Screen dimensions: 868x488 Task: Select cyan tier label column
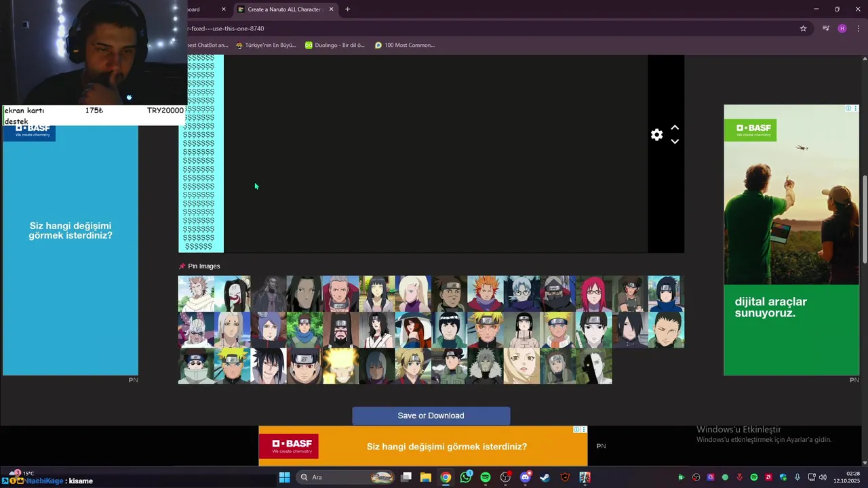[201, 154]
